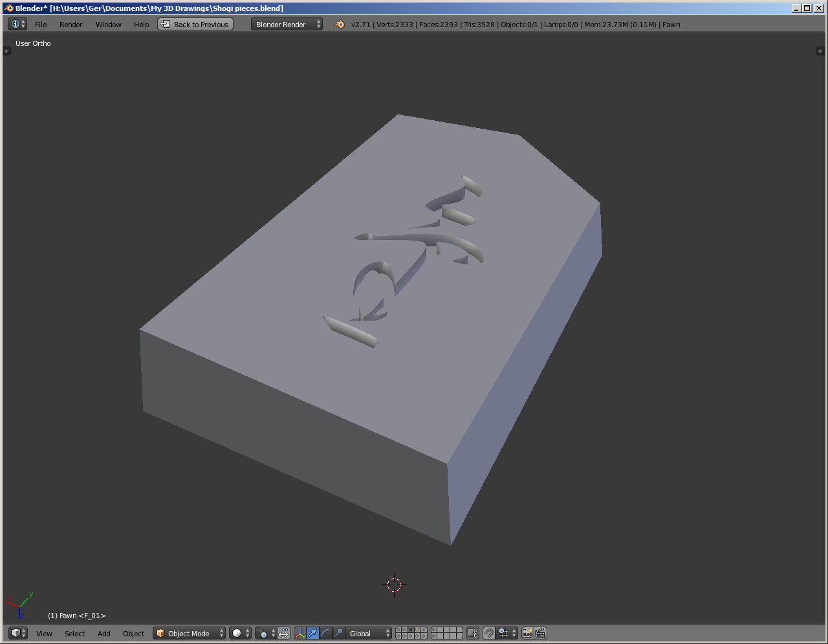This screenshot has width=828, height=644.
Task: Click the 'User Ortho' view label
Action: click(x=33, y=43)
